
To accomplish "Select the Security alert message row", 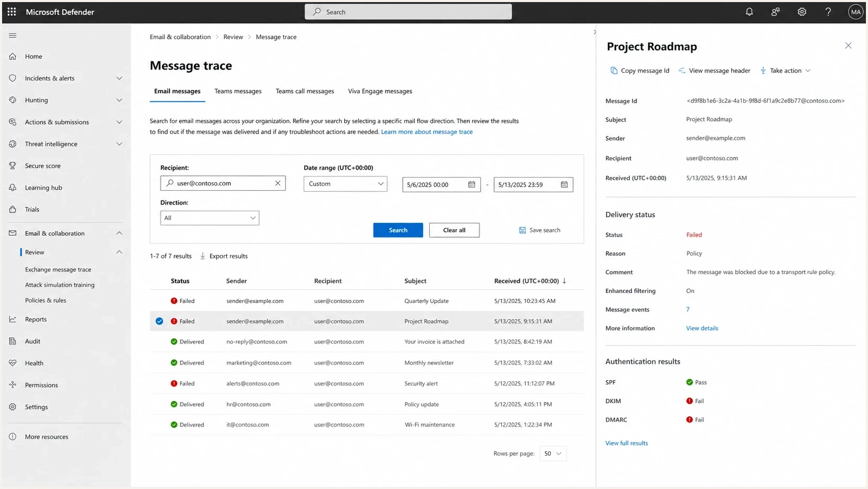I will 367,384.
